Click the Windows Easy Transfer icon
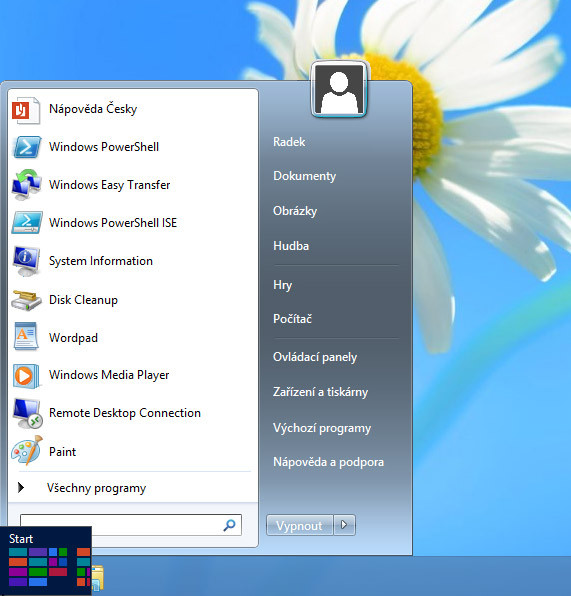The height and width of the screenshot is (596, 571). tap(26, 185)
